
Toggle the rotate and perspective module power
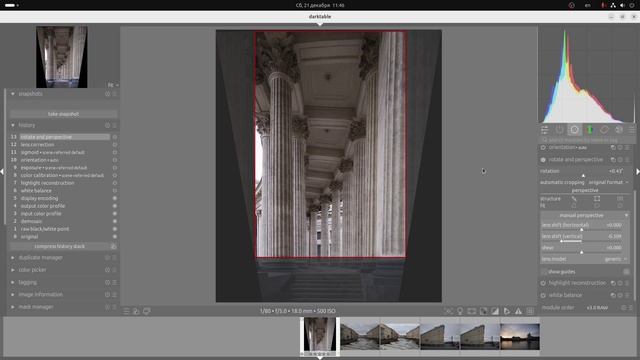tap(543, 160)
